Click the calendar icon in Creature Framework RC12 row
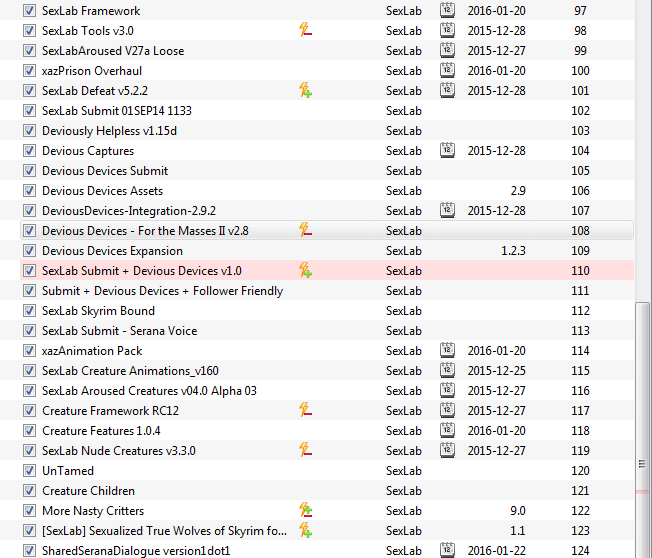Screen dimensions: 652x558 (447, 410)
